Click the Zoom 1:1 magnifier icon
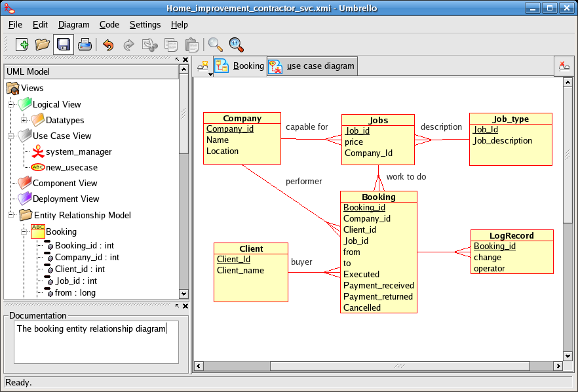 click(237, 45)
